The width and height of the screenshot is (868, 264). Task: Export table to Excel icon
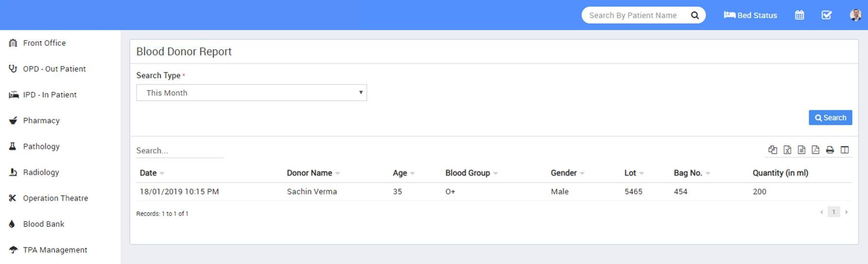click(787, 150)
